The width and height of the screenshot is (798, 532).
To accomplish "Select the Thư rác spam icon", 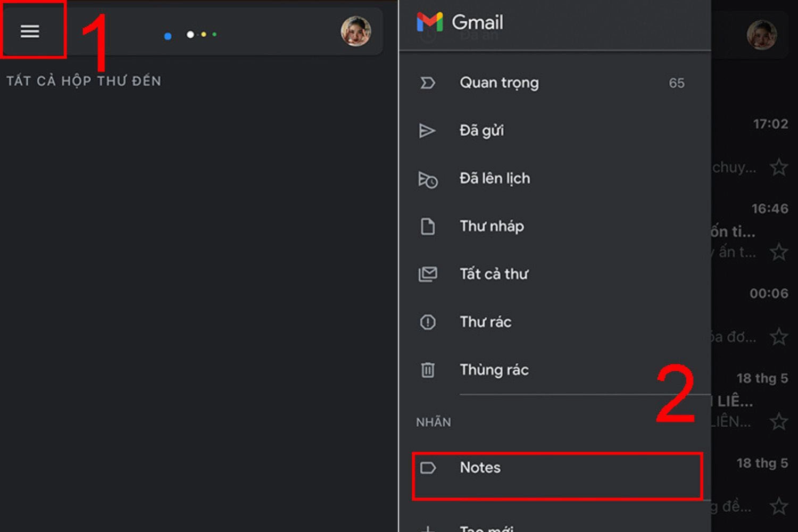I will (428, 322).
